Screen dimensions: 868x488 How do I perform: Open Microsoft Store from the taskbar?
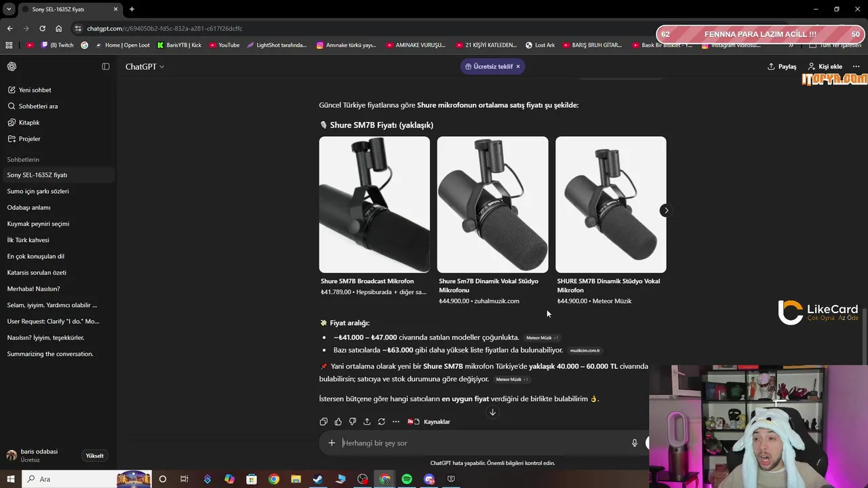pyautogui.click(x=252, y=479)
